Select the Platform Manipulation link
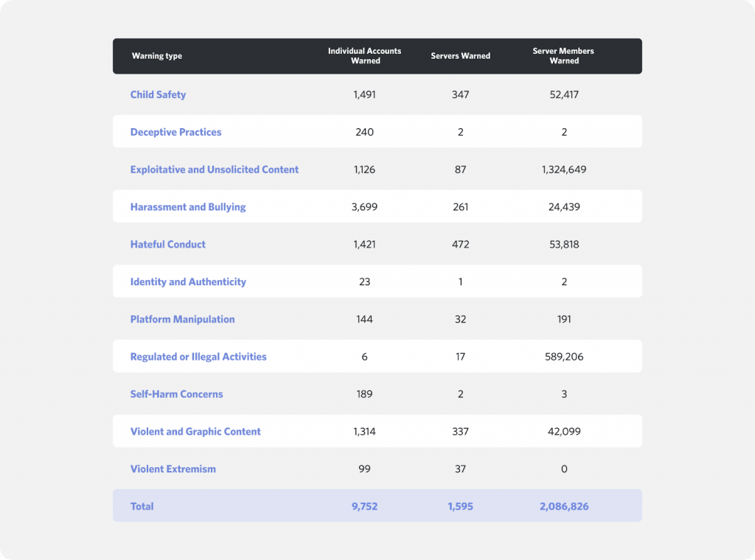 pos(182,319)
